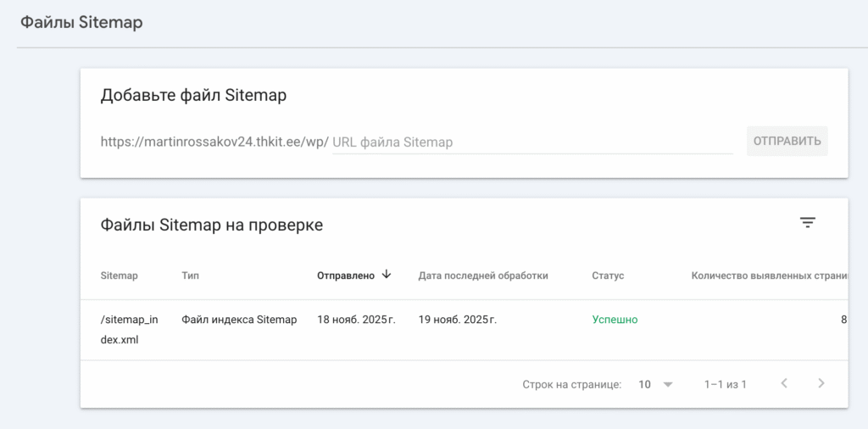Click the Дата последней обработки column header
This screenshot has width=868, height=429.
coord(483,276)
